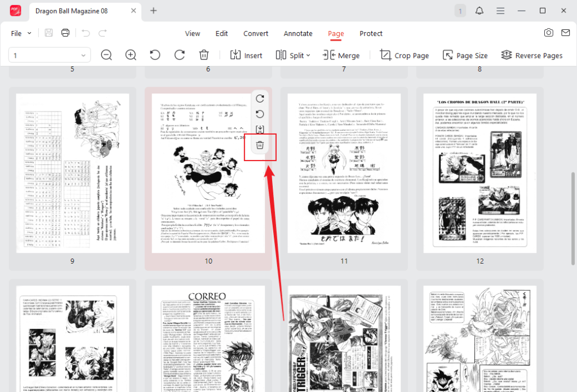Viewport: 577px width, 392px height.
Task: Rotate page 10 clockwise using floating toolbar
Action: [260, 98]
